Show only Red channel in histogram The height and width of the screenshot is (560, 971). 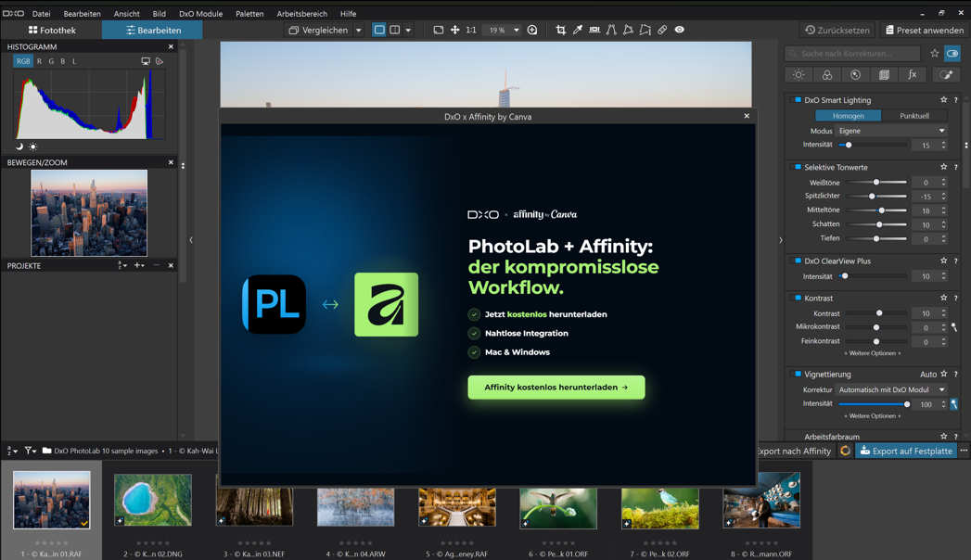click(x=39, y=61)
